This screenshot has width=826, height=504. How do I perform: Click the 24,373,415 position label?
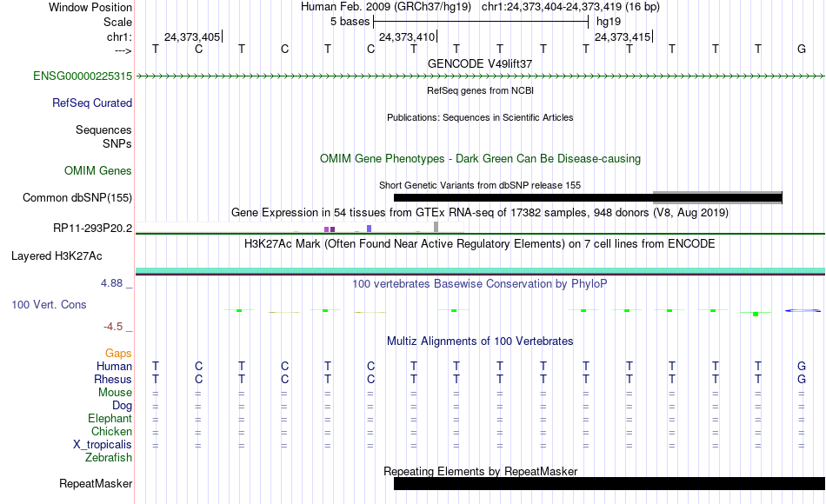[x=623, y=36]
